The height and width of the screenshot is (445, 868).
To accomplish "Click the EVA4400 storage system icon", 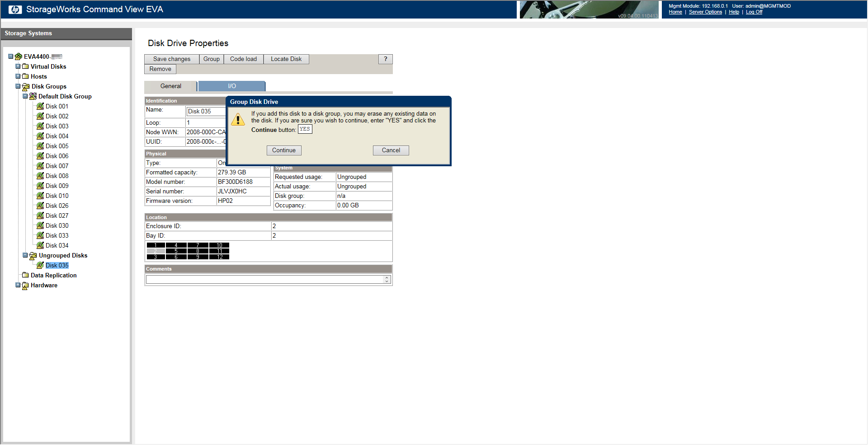I will [x=19, y=57].
